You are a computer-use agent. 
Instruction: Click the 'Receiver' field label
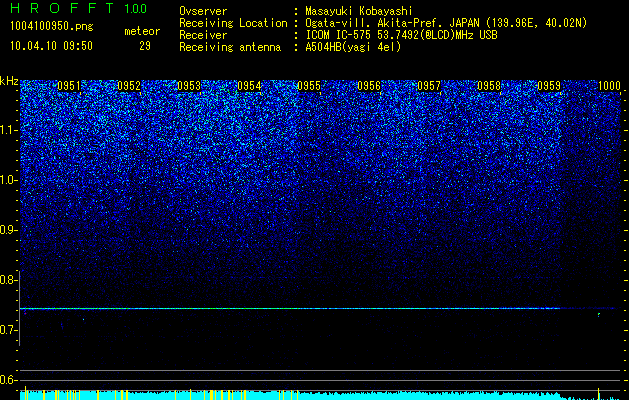(203, 35)
